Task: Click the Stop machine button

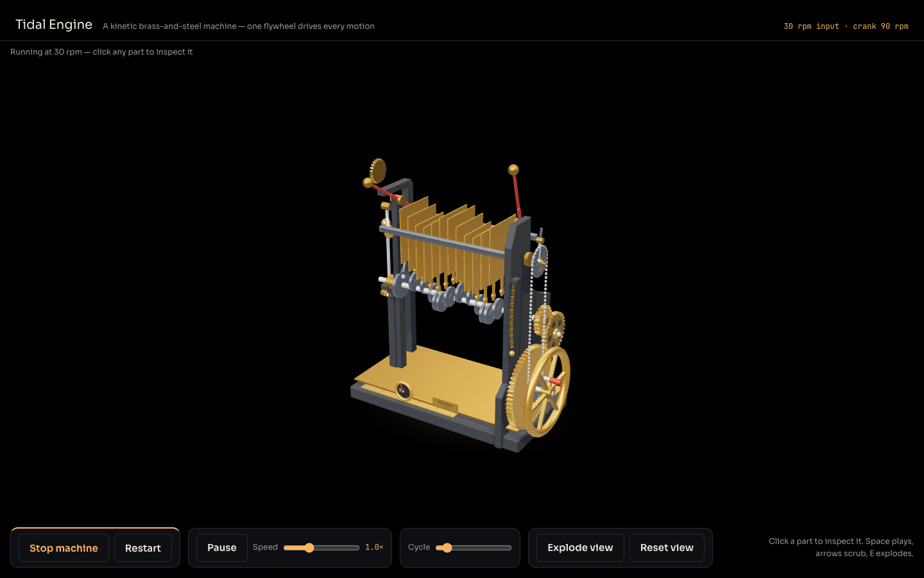Action: pos(64,548)
